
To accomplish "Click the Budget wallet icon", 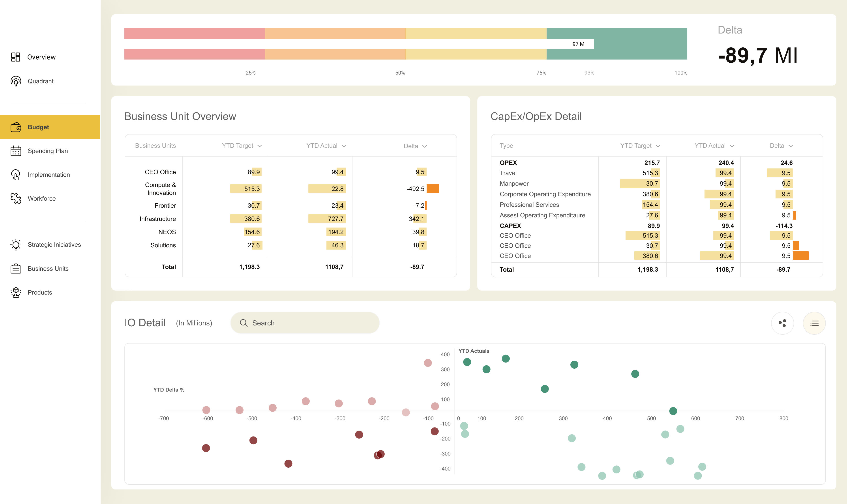I will 16,127.
